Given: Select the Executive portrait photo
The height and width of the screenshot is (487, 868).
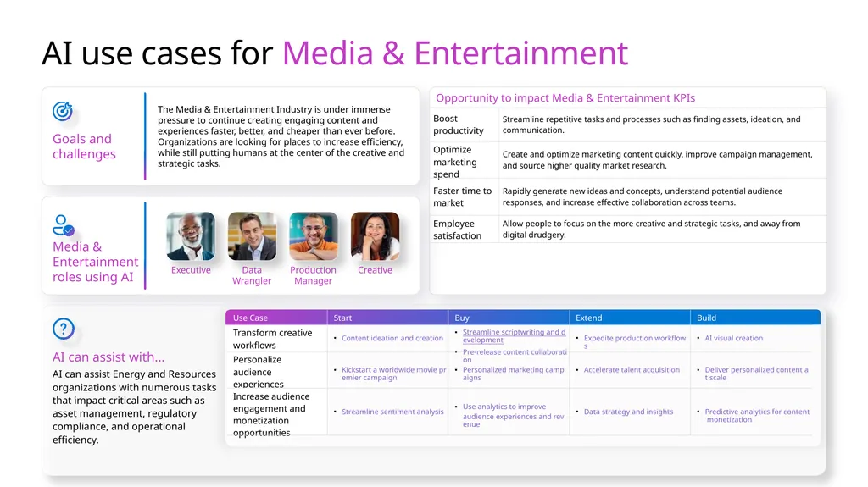Looking at the screenshot, I should point(191,236).
